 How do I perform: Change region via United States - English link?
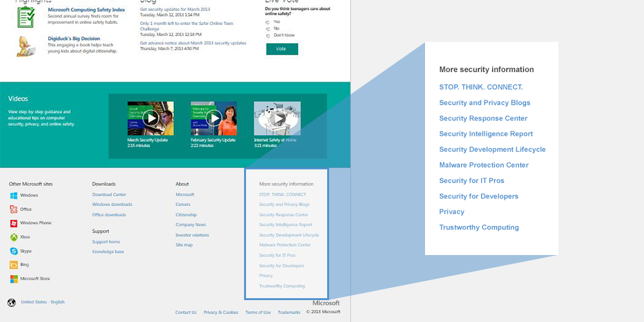[x=43, y=302]
